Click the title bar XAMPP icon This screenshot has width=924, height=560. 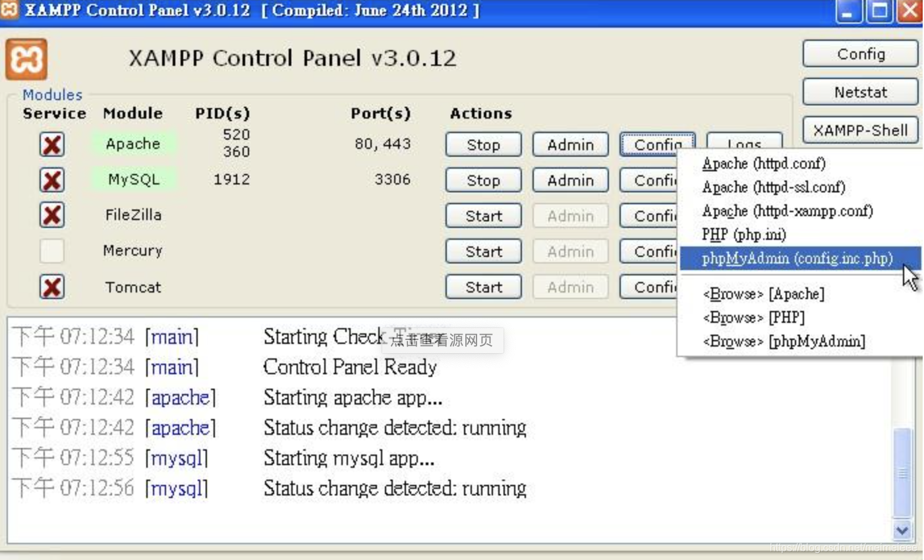click(9, 10)
